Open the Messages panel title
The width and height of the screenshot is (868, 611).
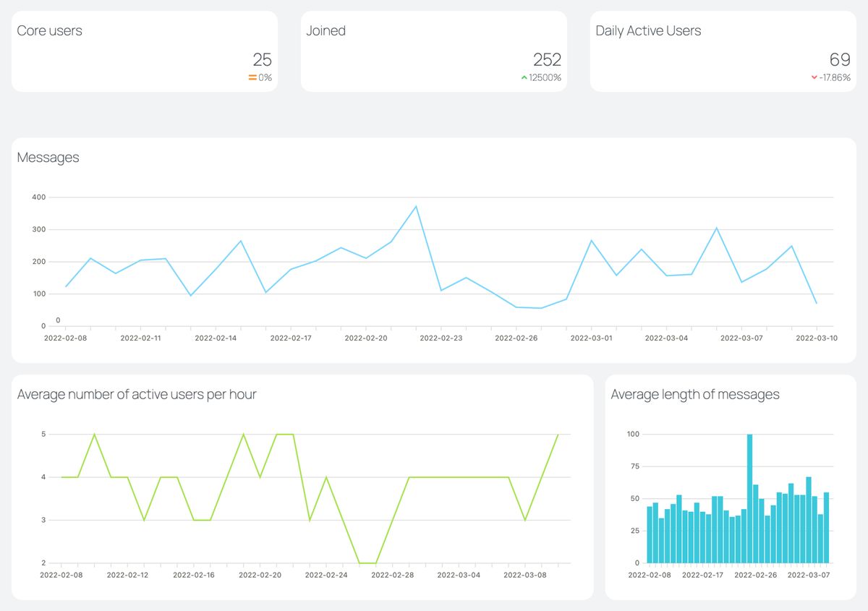tap(48, 158)
